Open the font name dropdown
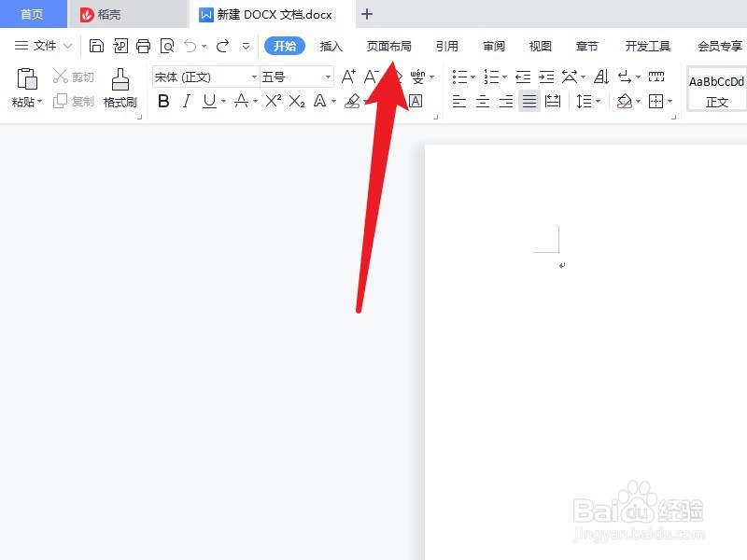 pos(254,77)
